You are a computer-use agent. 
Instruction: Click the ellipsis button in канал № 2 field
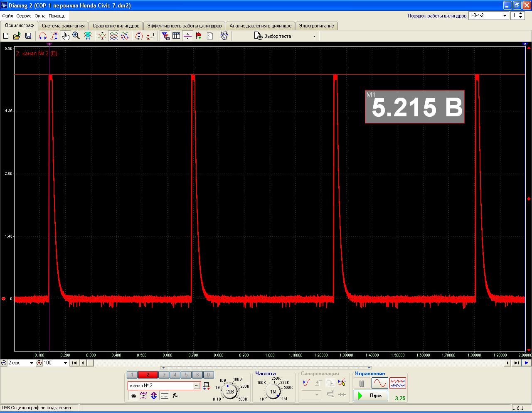pyautogui.click(x=197, y=386)
